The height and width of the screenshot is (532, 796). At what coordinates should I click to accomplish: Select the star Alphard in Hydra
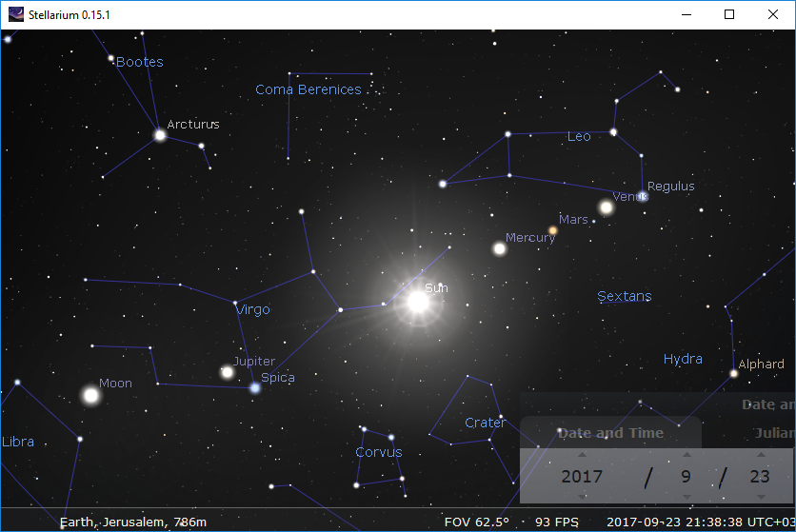coord(733,373)
